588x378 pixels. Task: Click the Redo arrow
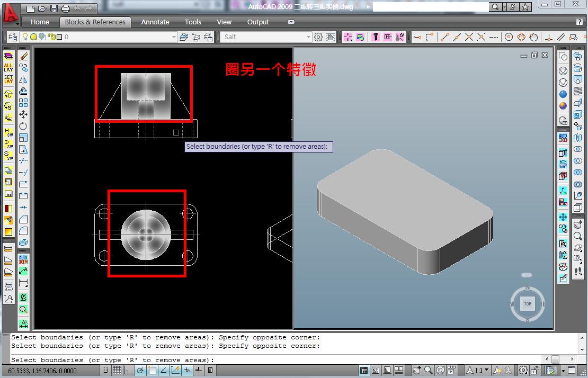(x=88, y=8)
